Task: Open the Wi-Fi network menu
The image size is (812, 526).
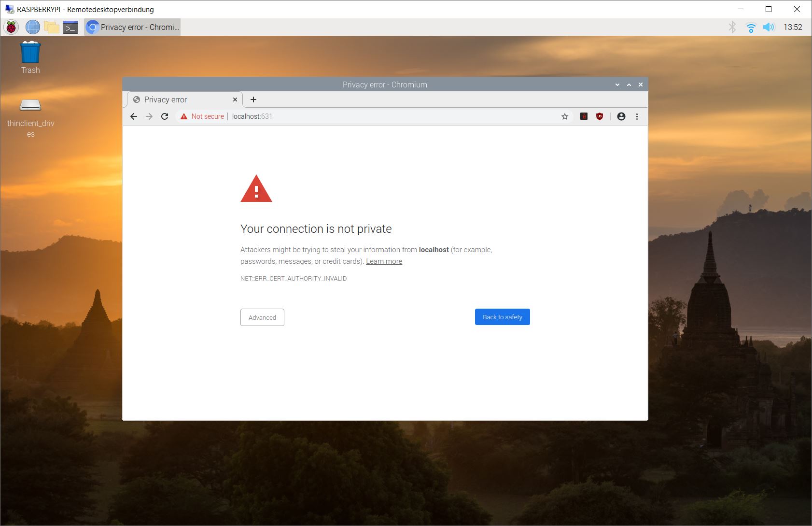Action: tap(751, 27)
